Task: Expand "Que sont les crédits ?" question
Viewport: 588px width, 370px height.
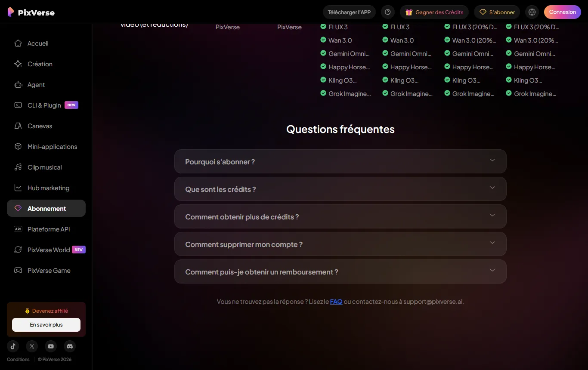Action: (x=340, y=189)
